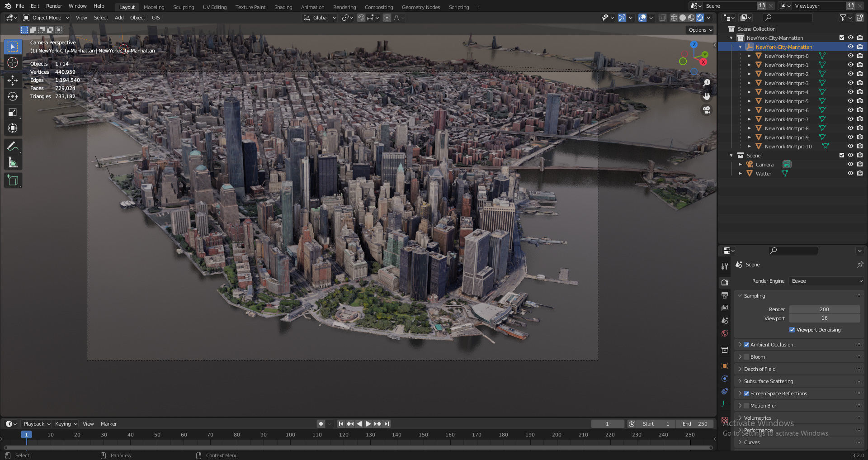Open the World properties tab icon
The width and height of the screenshot is (868, 460).
pos(725,333)
